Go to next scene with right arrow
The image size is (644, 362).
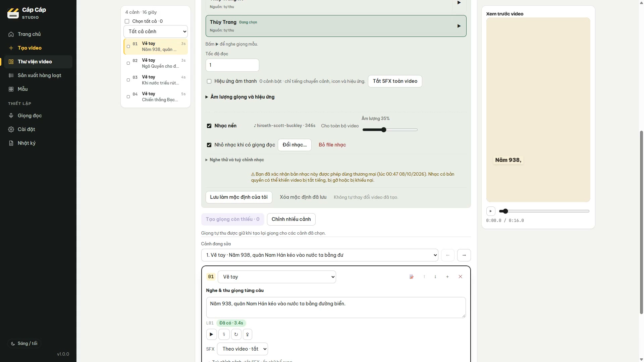[x=464, y=255]
